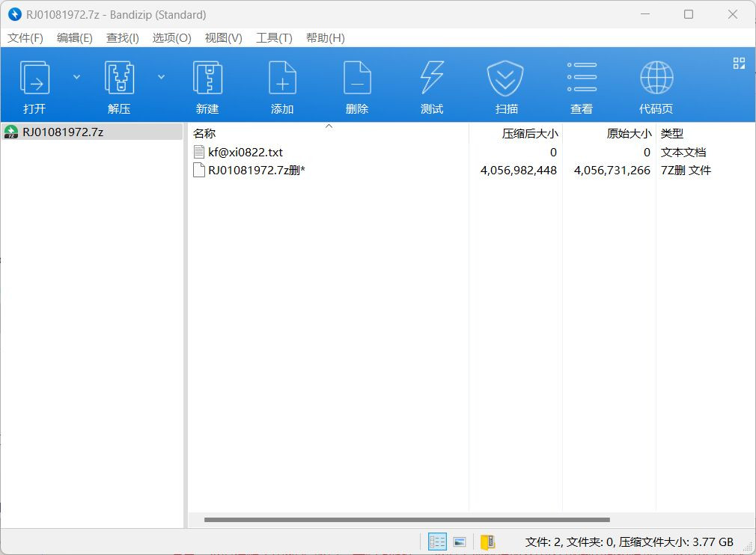Sort by the 名称 column header

pos(328,133)
